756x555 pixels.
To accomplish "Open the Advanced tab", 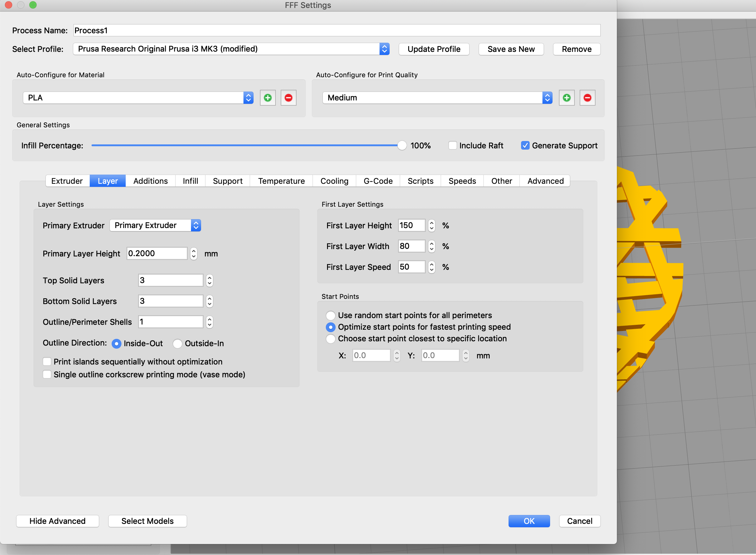I will click(x=545, y=181).
